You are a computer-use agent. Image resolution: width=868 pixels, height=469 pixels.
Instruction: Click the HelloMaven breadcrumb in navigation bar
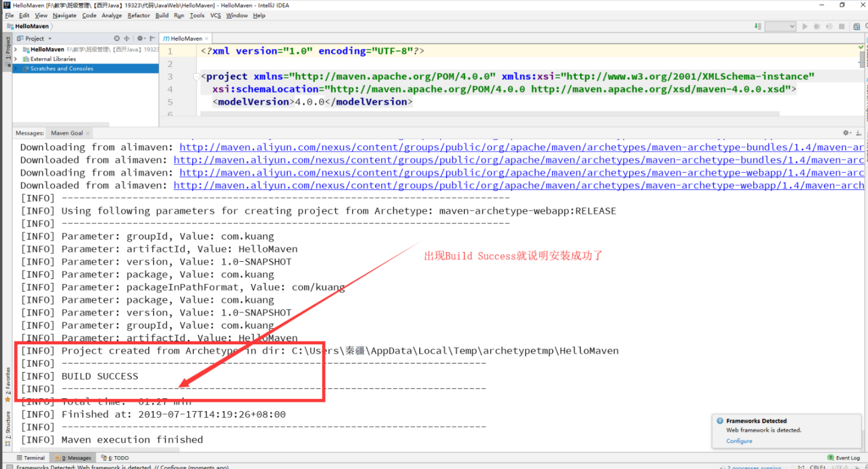[28, 26]
